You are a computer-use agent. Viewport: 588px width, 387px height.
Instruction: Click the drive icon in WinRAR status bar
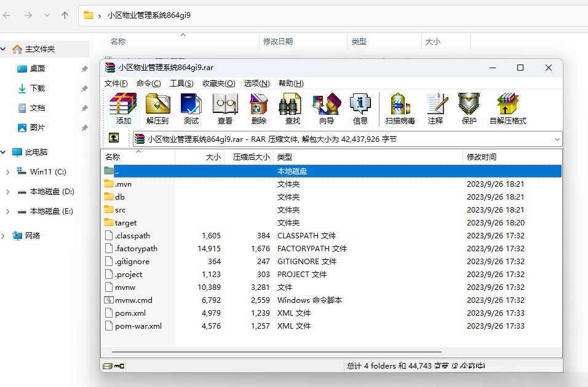tap(108, 365)
